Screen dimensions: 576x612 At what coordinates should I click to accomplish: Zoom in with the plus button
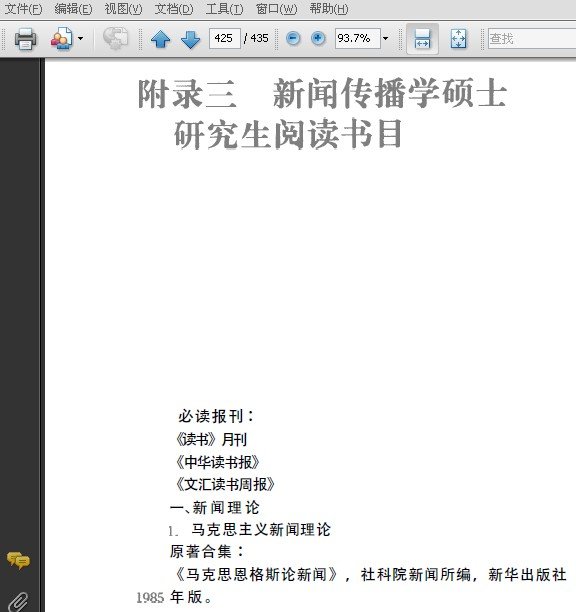point(318,38)
